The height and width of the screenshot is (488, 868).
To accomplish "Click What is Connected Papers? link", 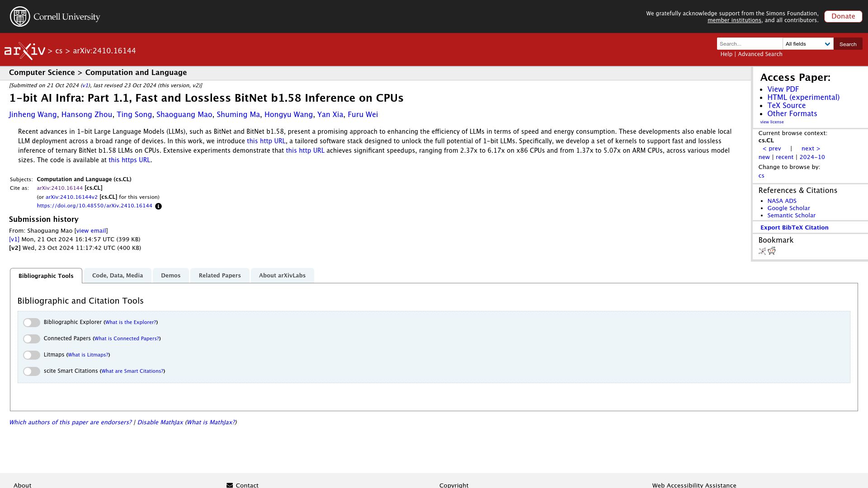I will click(x=127, y=339).
